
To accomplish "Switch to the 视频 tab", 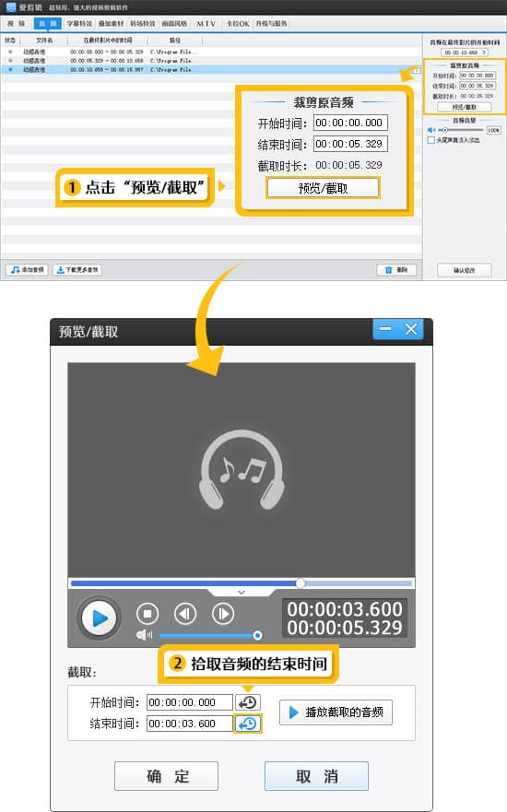I will pos(16,24).
